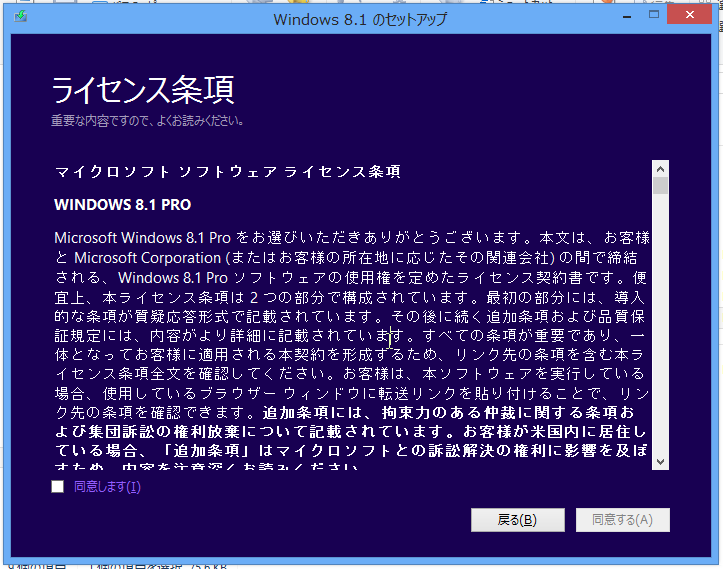
Task: Click the マイクロソフト ソフトウェア ライセンス条項 heading
Action: click(228, 172)
